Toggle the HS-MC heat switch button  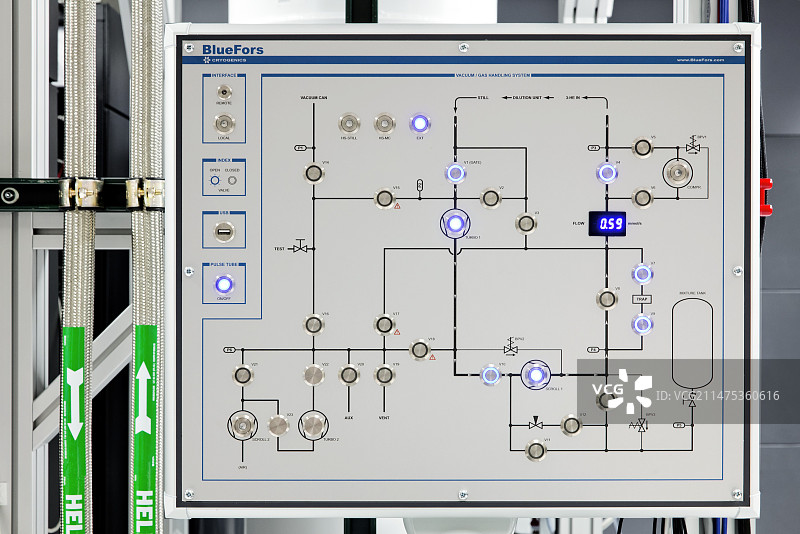point(384,124)
